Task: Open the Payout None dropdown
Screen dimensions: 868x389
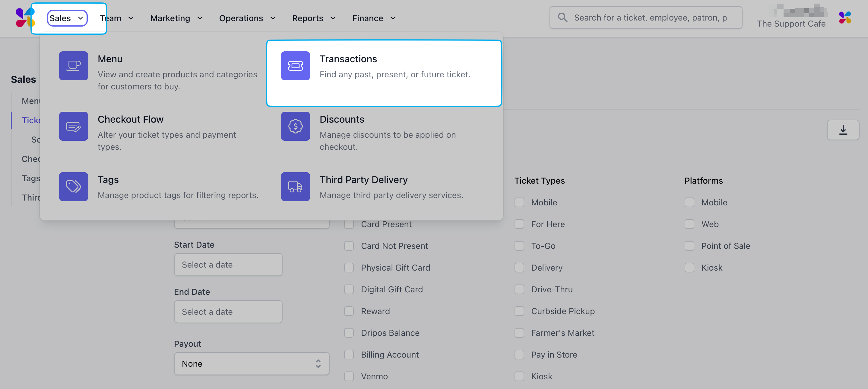Action: tap(251, 364)
